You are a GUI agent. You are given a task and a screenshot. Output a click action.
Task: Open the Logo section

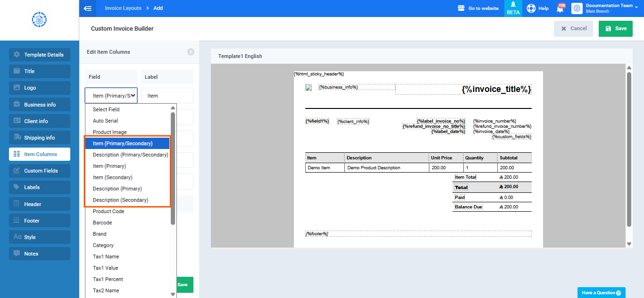pyautogui.click(x=40, y=88)
